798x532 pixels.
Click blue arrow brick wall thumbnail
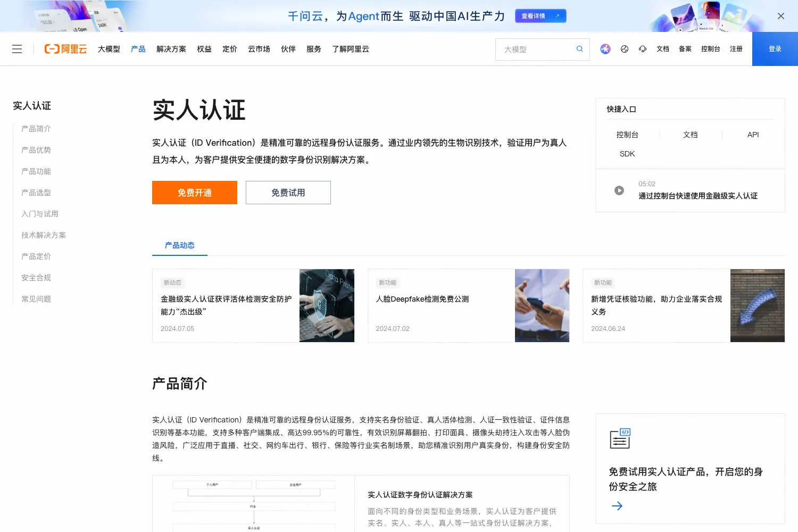click(758, 305)
